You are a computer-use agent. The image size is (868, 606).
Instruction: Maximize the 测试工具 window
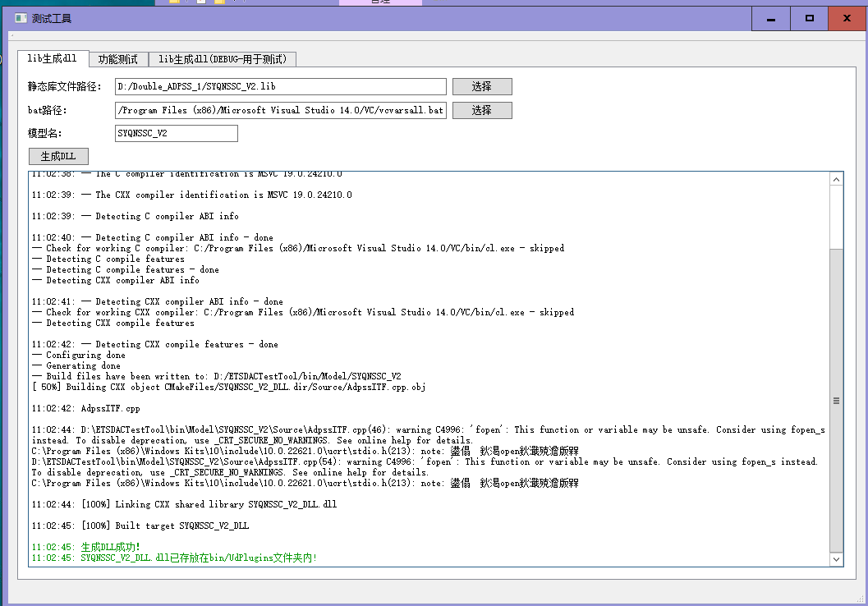(x=809, y=18)
